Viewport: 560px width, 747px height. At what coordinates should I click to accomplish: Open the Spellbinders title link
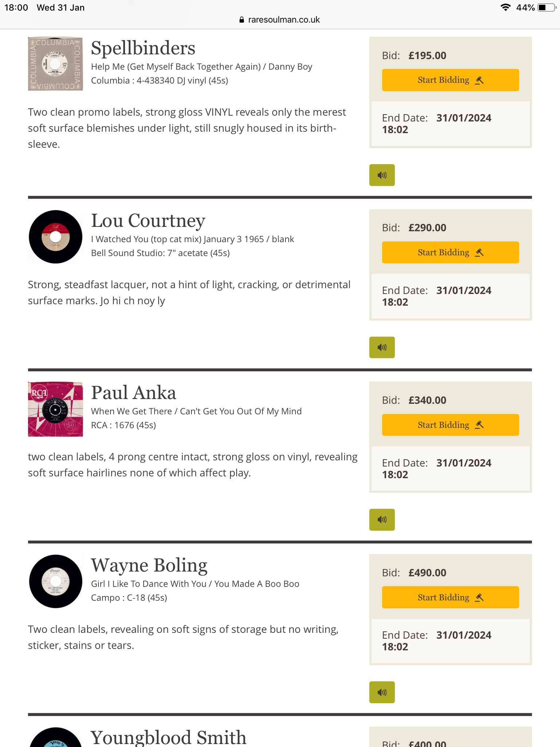(143, 48)
